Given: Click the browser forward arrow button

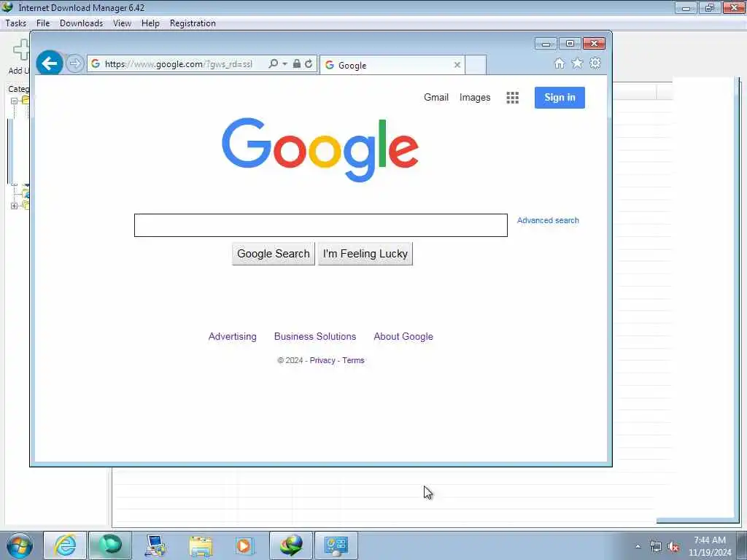Looking at the screenshot, I should coord(74,63).
